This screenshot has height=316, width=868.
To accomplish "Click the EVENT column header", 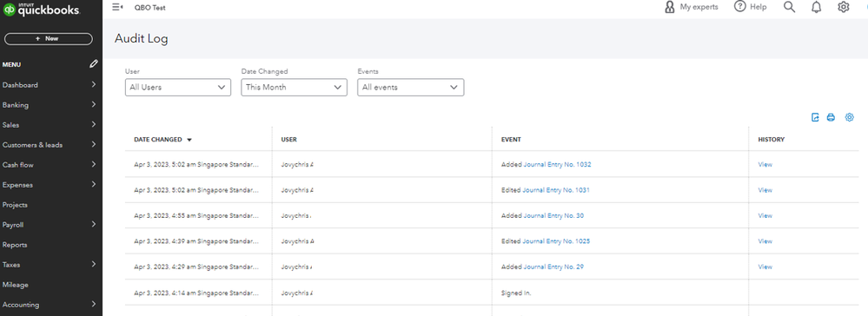I will [x=511, y=140].
